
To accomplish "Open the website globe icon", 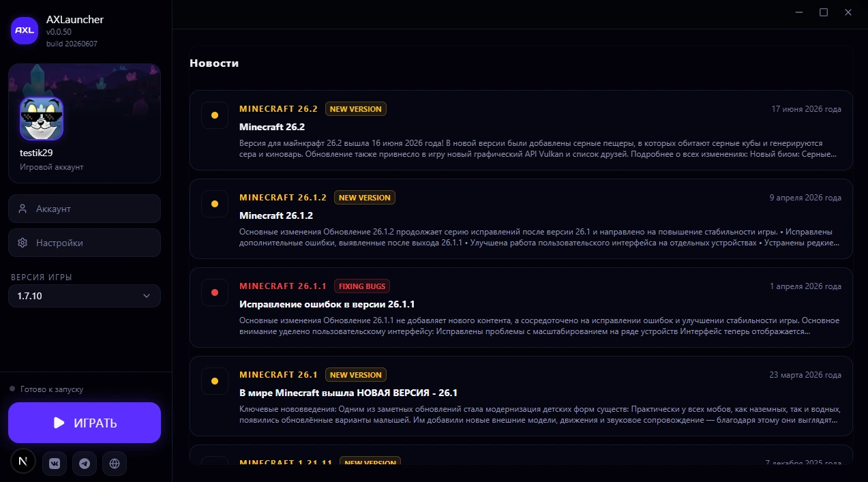I will click(x=115, y=464).
